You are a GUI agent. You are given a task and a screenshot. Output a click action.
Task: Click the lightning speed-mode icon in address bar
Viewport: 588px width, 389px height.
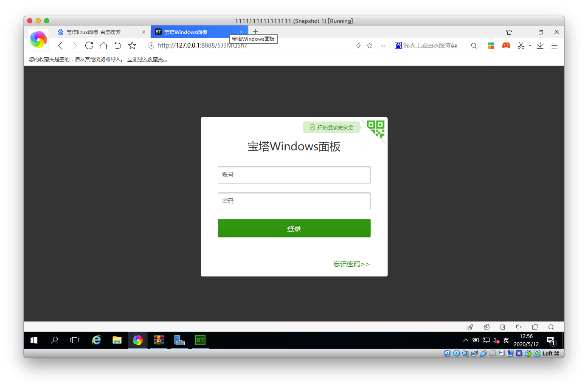[x=358, y=45]
